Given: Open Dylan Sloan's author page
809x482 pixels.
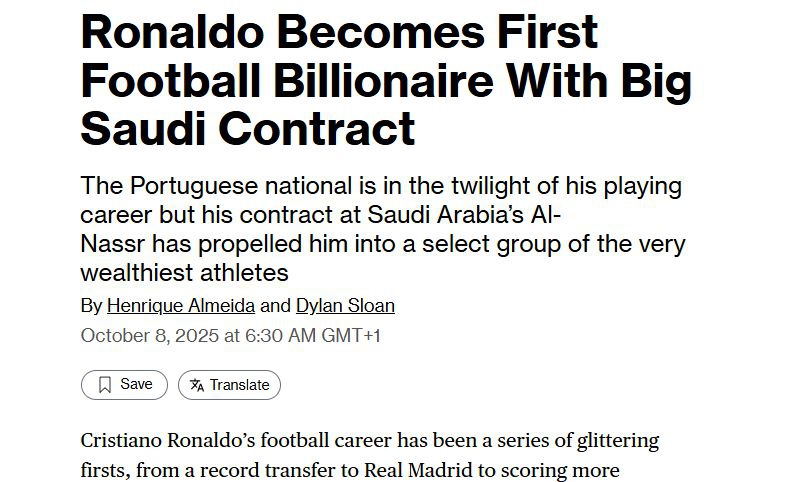Looking at the screenshot, I should (x=345, y=306).
